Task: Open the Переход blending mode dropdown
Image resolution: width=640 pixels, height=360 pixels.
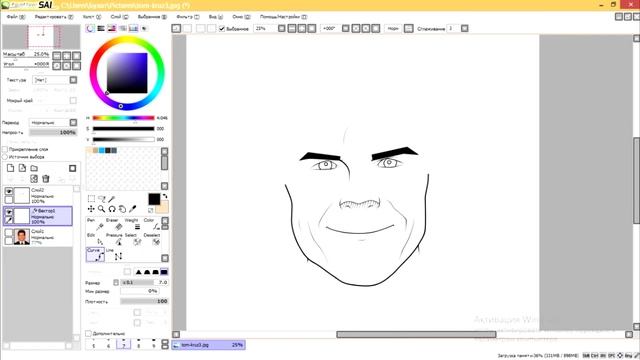Action: 53,122
